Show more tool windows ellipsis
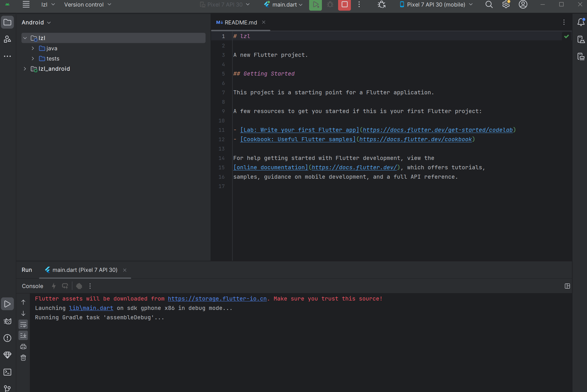This screenshot has width=587, height=392. [x=7, y=56]
